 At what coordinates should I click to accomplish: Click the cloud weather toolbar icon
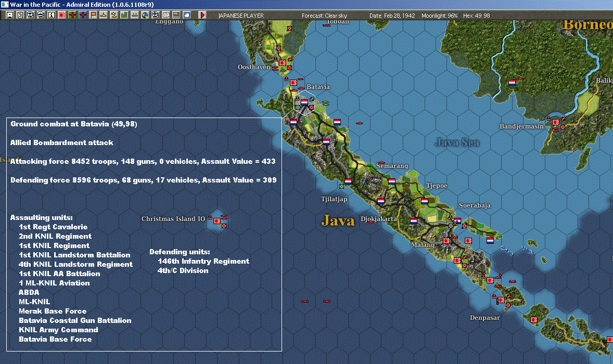pyautogui.click(x=186, y=15)
